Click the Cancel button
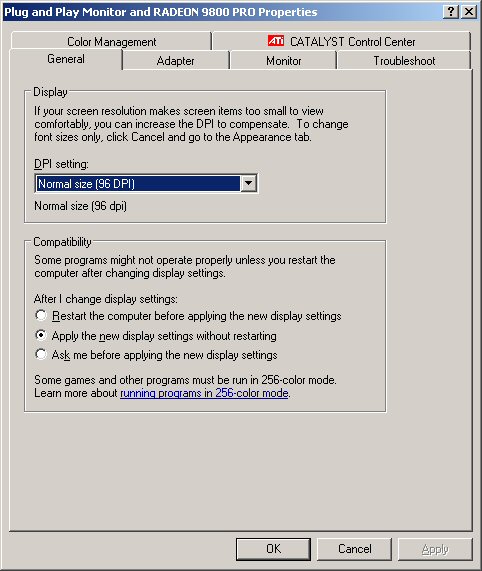Viewport: 482px width, 571px height. click(x=355, y=549)
